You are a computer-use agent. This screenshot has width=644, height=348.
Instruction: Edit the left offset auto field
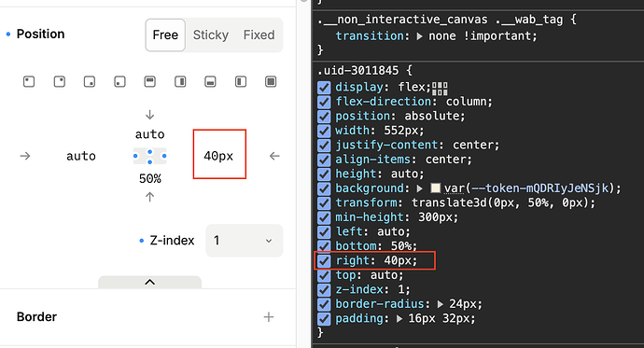pyautogui.click(x=81, y=156)
